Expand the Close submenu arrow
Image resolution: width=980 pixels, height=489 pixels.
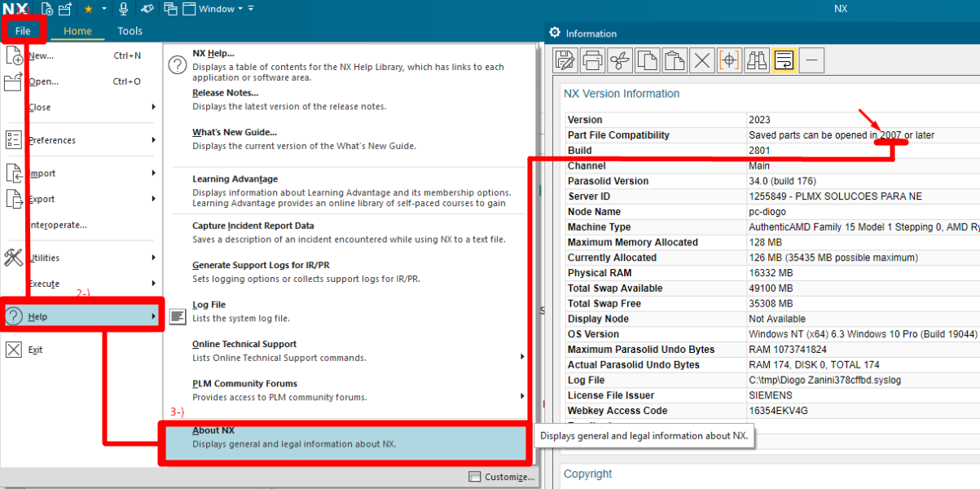point(153,107)
